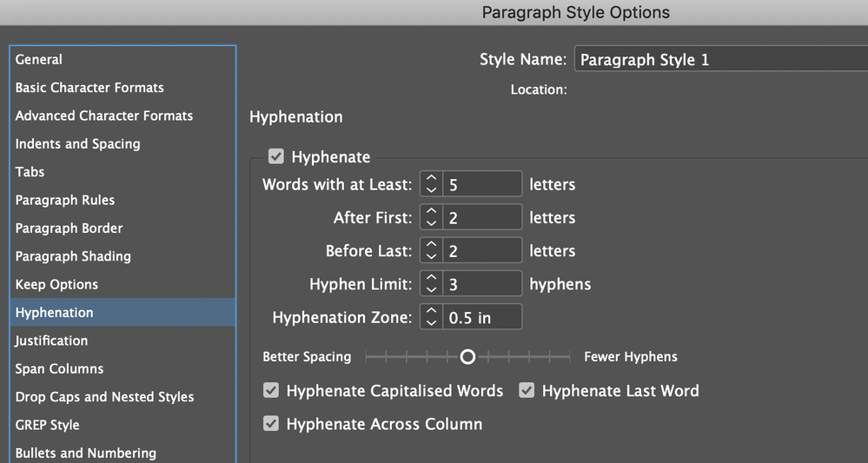This screenshot has height=463, width=868.
Task: Toggle Hyphenate Last Word checkbox
Action: tap(527, 391)
